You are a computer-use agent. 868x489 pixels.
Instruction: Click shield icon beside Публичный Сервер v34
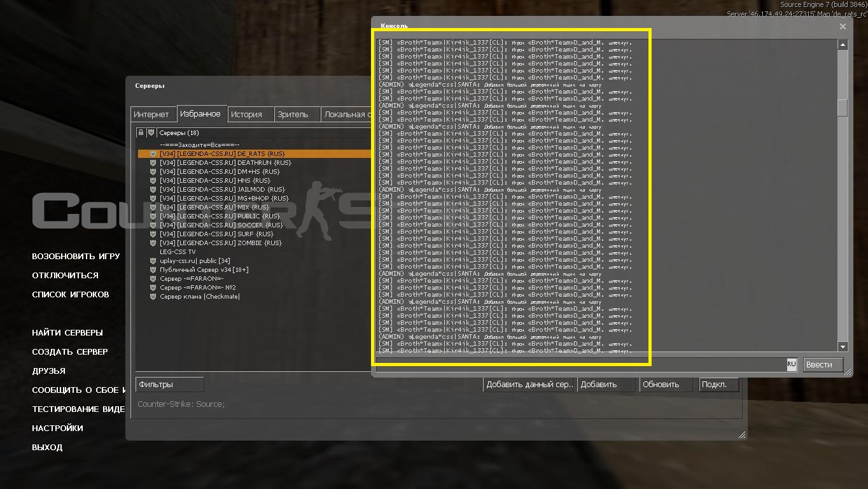click(x=153, y=269)
